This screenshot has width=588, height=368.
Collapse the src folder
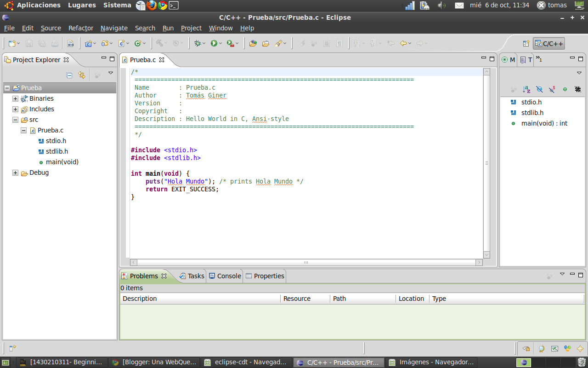(x=15, y=120)
